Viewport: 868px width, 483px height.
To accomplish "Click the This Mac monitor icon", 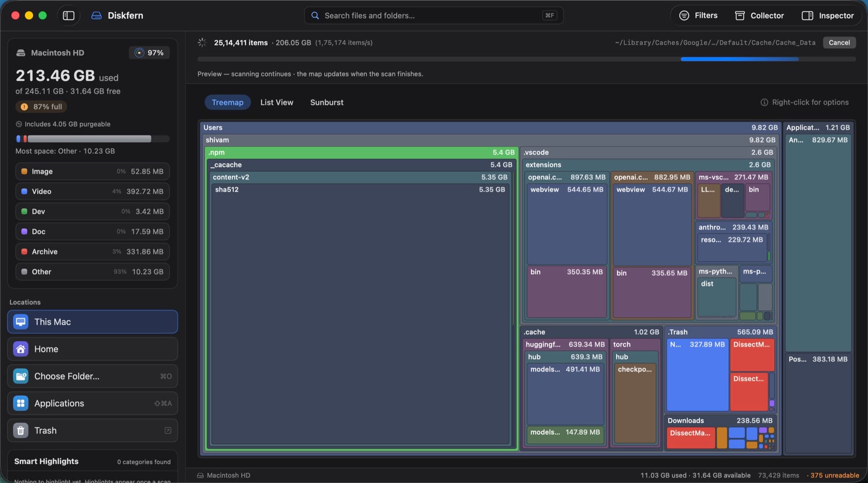I will coord(21,322).
